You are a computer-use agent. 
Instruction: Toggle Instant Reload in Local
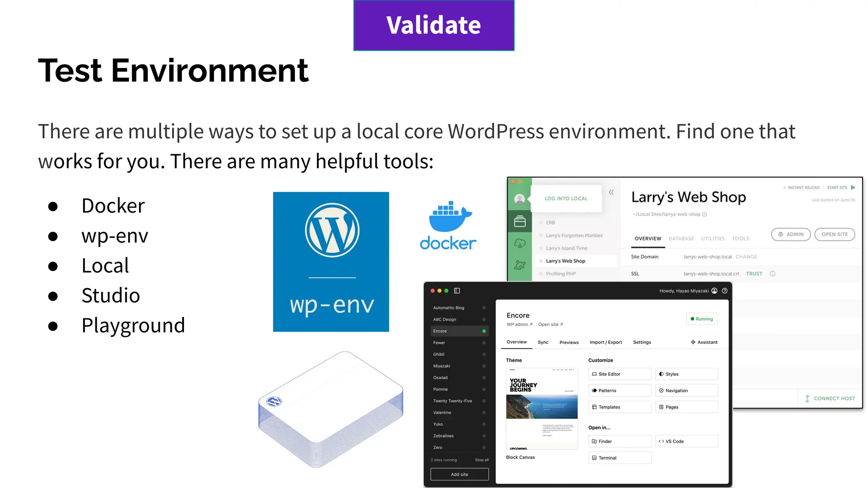(801, 187)
